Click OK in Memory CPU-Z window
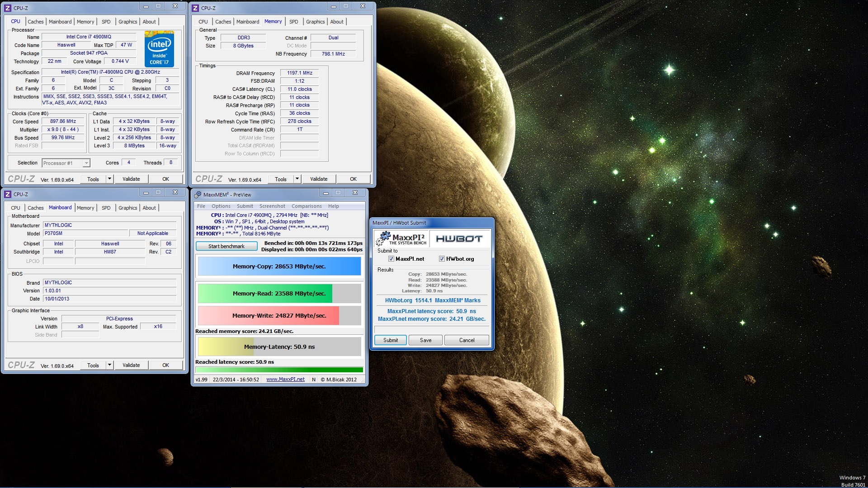This screenshot has width=868, height=488. pos(354,179)
